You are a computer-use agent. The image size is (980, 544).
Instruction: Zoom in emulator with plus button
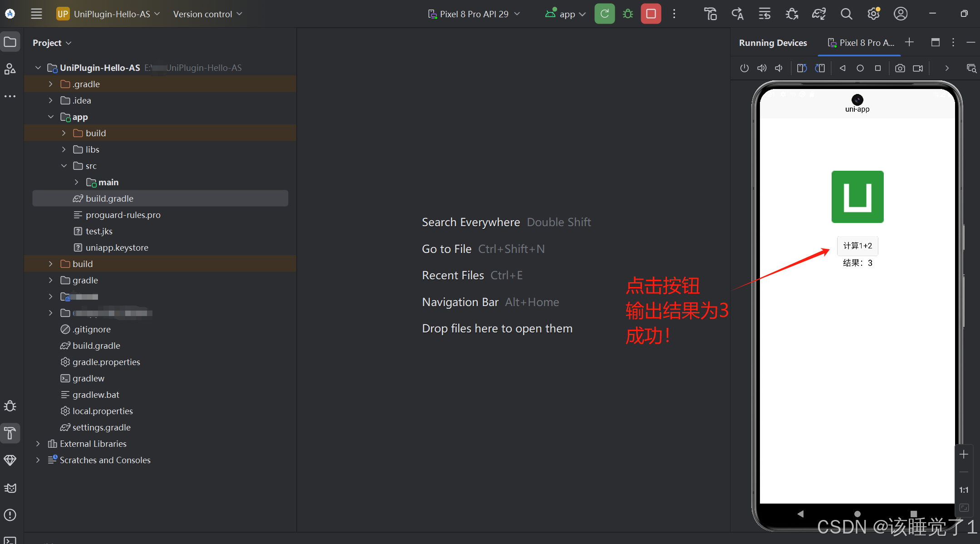964,454
